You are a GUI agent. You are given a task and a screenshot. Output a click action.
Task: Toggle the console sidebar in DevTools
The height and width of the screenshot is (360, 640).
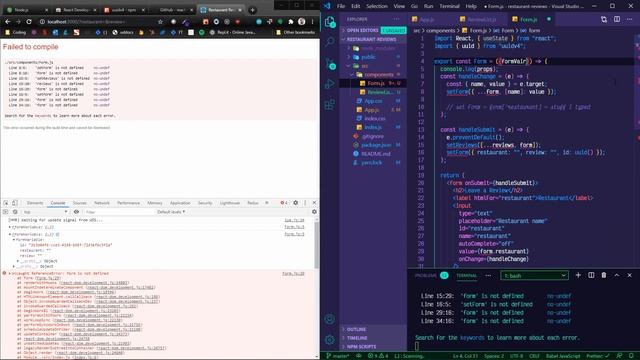(x=5, y=212)
